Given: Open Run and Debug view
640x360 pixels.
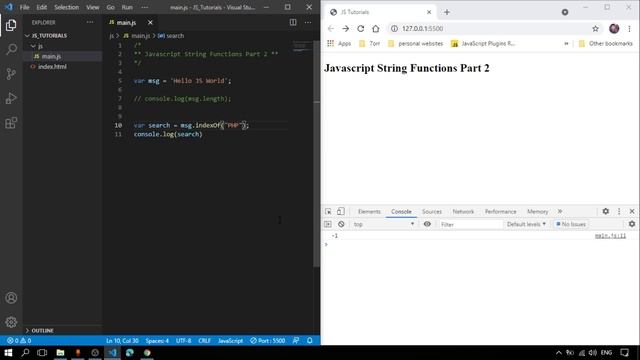Looking at the screenshot, I should pos(11,98).
